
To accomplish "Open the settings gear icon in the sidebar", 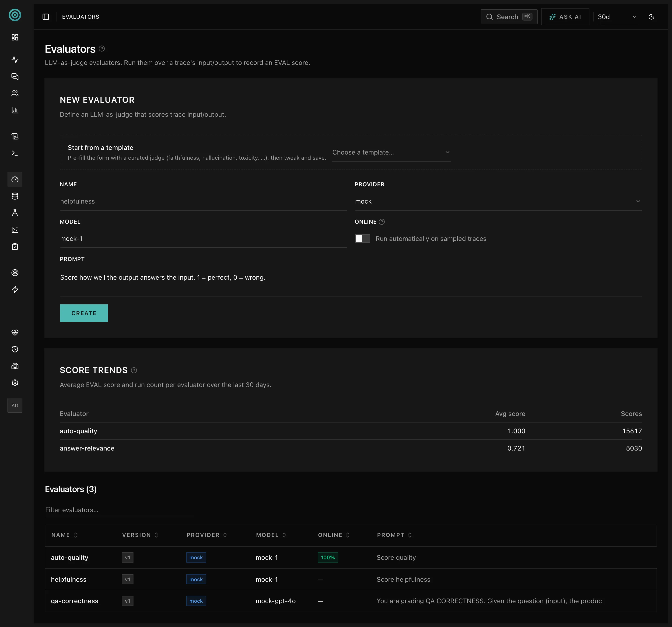I will click(15, 383).
